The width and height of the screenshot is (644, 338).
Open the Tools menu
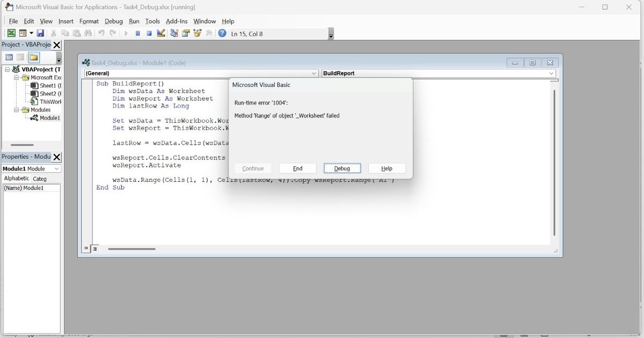pos(152,21)
